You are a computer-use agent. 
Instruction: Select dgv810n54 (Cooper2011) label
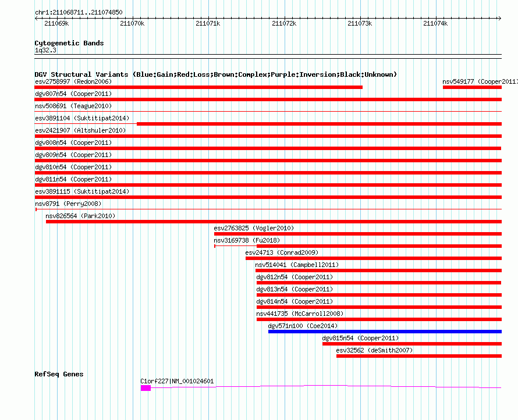point(73,167)
